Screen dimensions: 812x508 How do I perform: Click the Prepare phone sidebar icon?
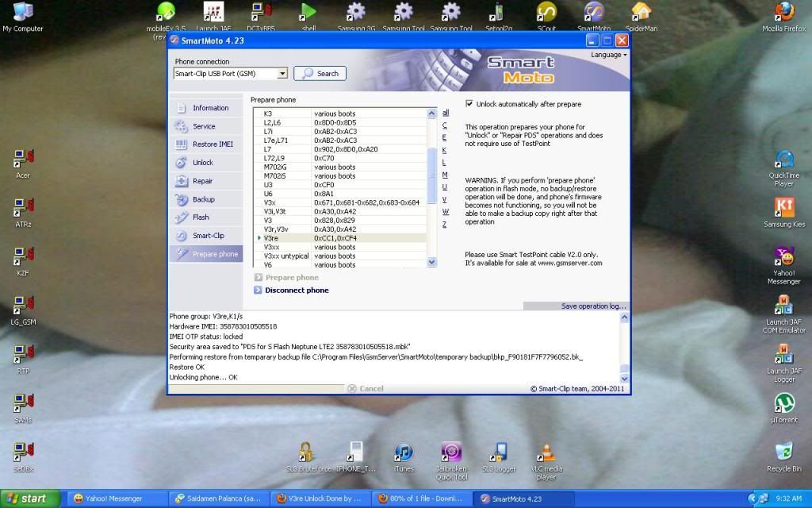coord(181,254)
